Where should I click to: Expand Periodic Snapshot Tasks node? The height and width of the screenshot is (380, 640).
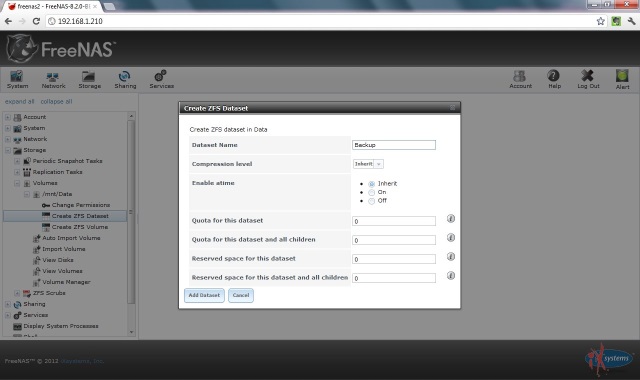17,161
